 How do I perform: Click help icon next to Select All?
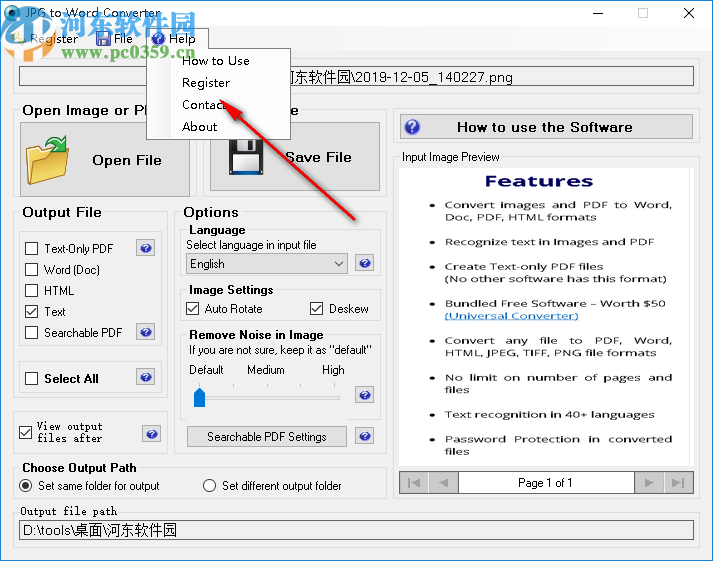click(x=146, y=377)
